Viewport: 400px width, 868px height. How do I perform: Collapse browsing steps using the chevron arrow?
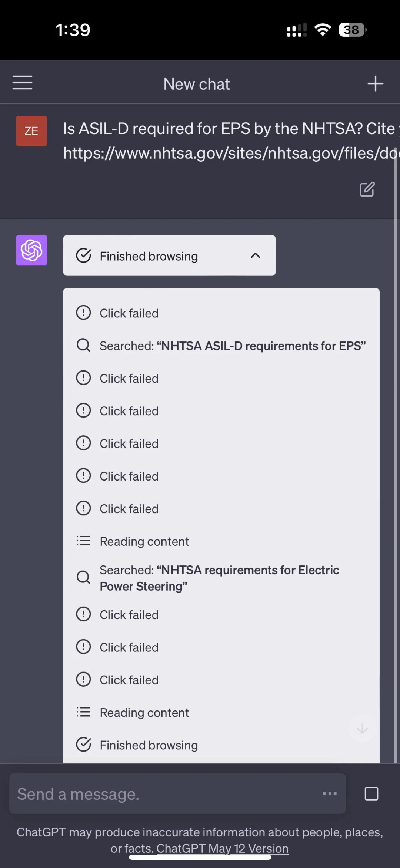coord(255,255)
